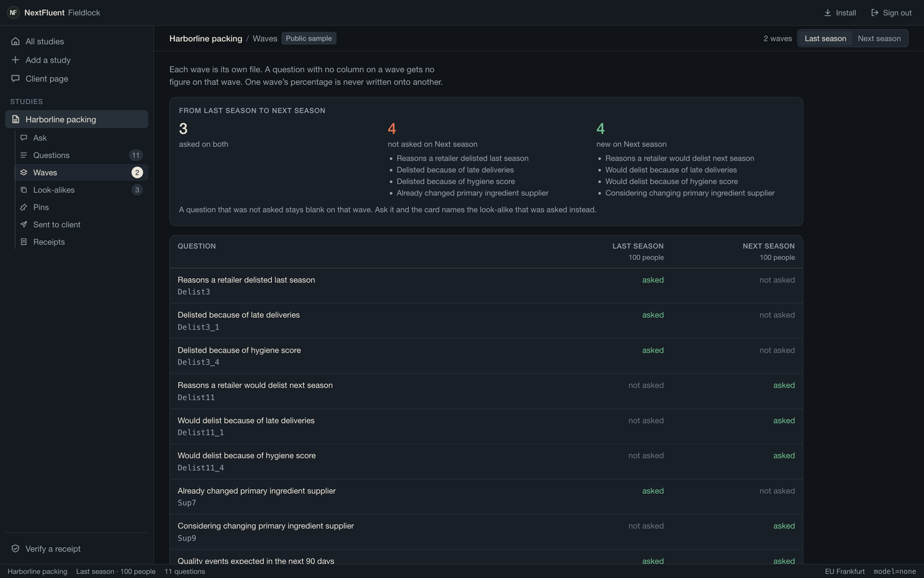
Task: Click the Pins pin icon
Action: click(24, 207)
